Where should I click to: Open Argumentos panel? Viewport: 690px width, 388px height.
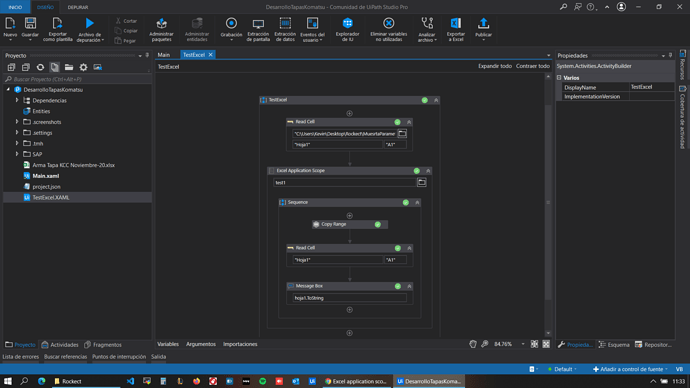click(x=201, y=344)
